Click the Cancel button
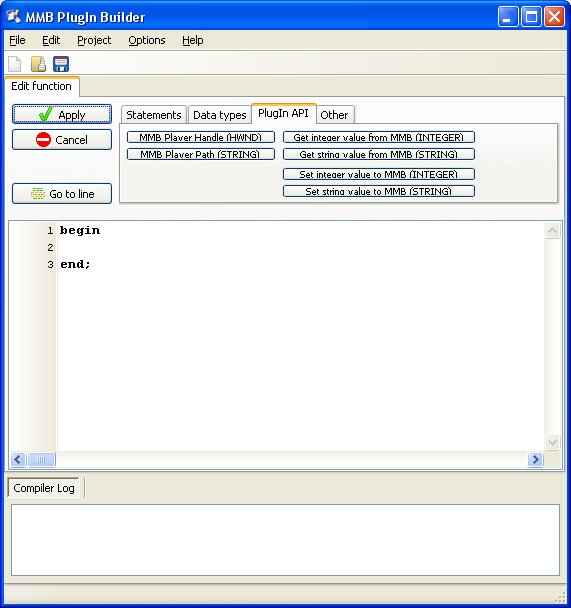Viewport: 571px width, 608px height. click(x=62, y=140)
